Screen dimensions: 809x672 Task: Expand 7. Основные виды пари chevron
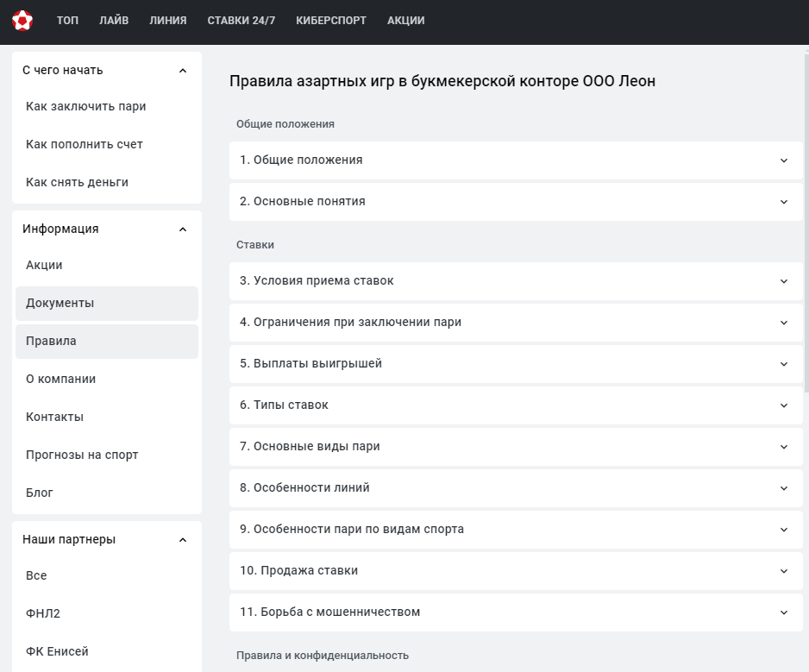click(784, 447)
